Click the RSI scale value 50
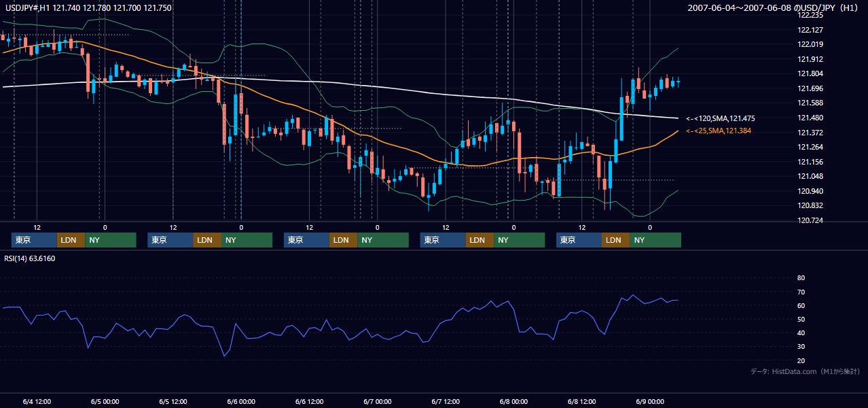 (x=801, y=319)
